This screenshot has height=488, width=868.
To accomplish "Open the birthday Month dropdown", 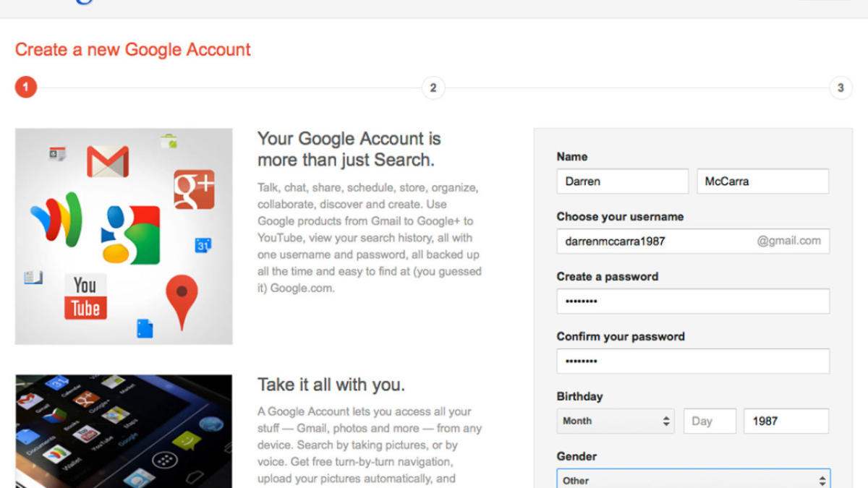I will (616, 421).
